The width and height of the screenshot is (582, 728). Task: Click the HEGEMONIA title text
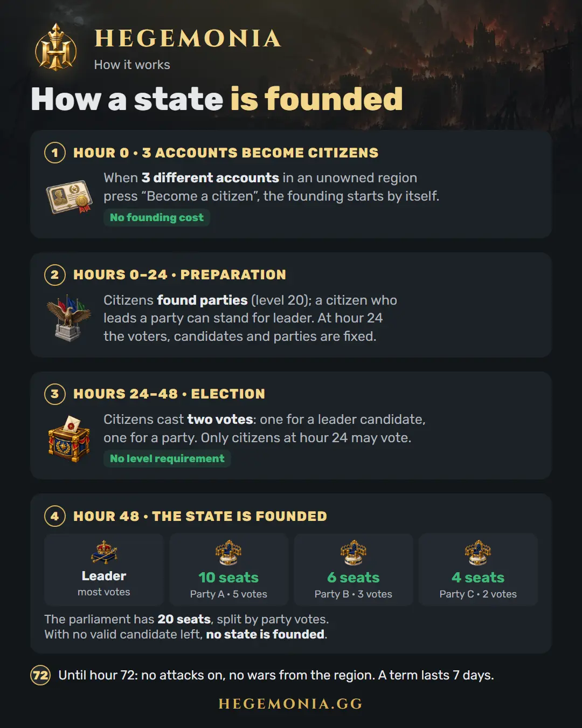[x=188, y=38]
